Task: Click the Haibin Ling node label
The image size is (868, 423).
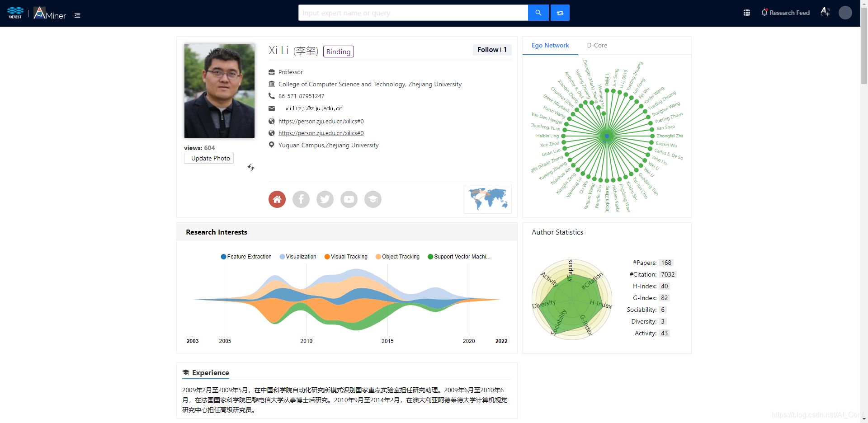Action: (547, 136)
